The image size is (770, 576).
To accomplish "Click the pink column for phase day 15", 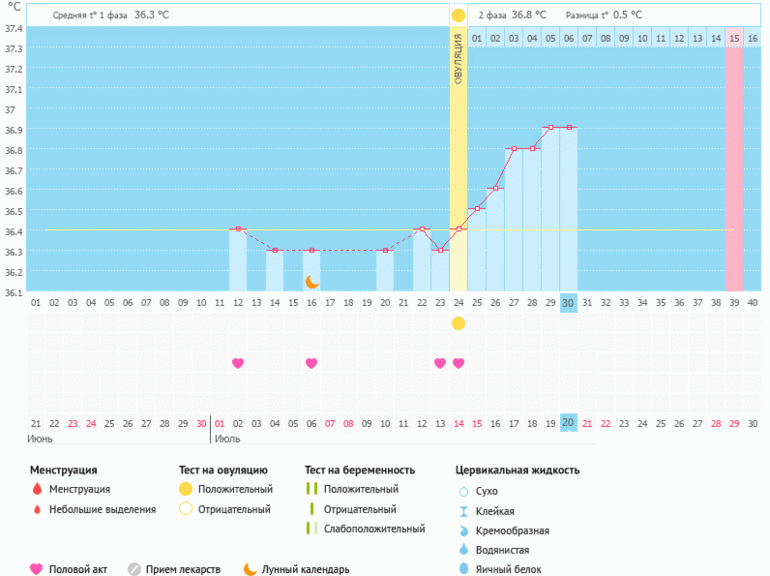I will tap(734, 160).
